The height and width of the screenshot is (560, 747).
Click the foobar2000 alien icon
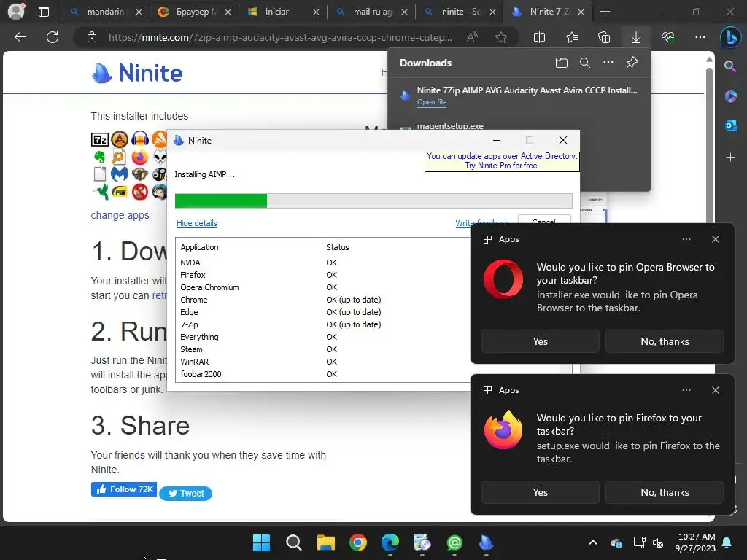pos(160,157)
